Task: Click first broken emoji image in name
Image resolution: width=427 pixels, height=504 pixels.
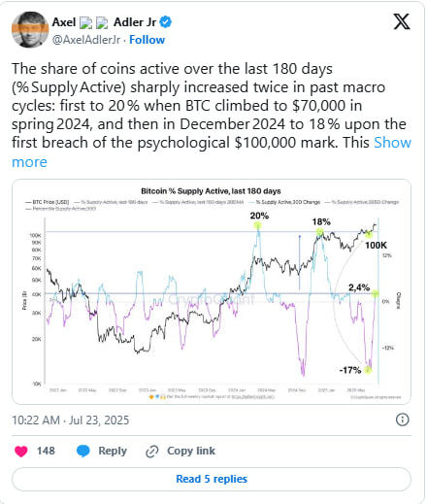Action: pyautogui.click(x=85, y=22)
